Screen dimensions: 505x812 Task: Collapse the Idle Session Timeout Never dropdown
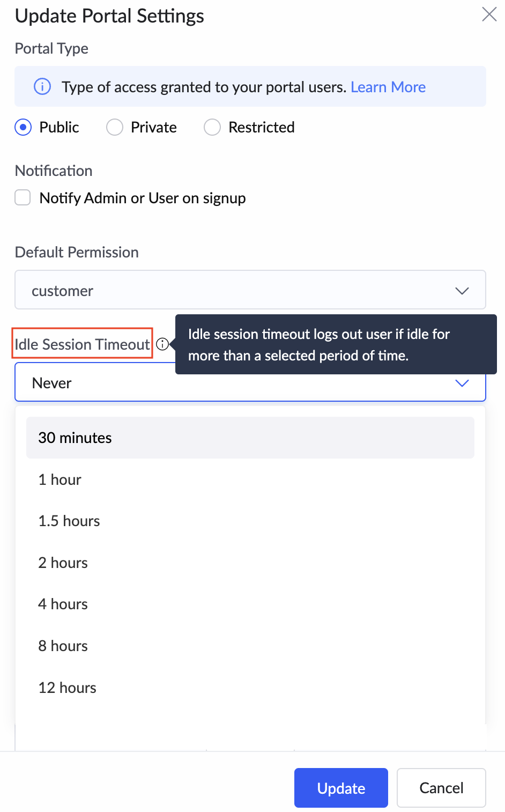click(x=250, y=382)
